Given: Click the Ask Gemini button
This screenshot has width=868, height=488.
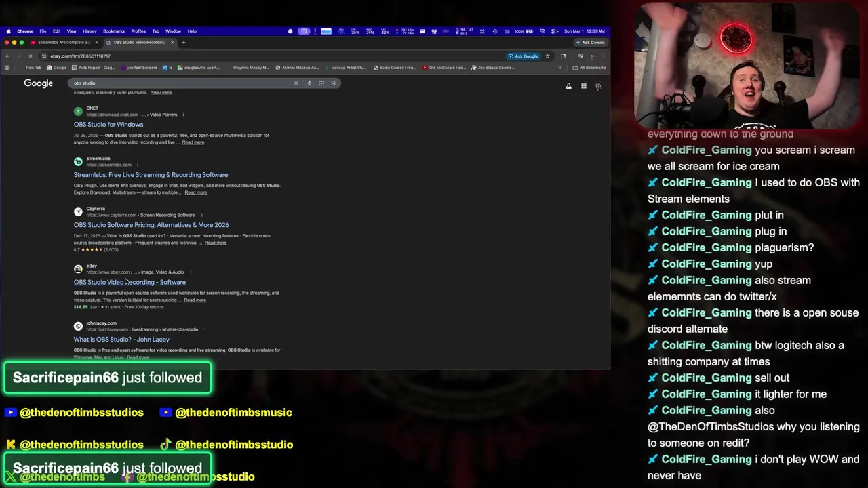Looking at the screenshot, I should click(590, 42).
